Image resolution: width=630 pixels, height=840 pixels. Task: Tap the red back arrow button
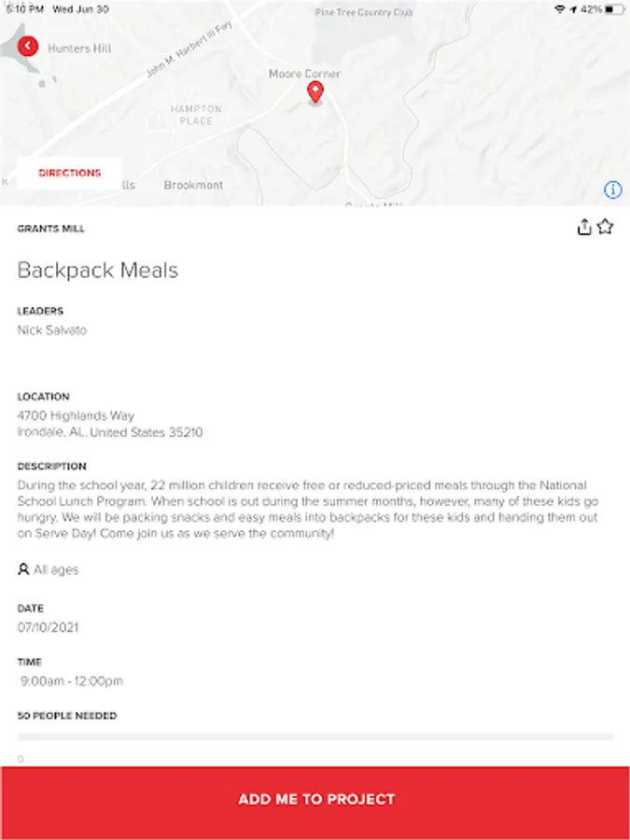click(28, 47)
